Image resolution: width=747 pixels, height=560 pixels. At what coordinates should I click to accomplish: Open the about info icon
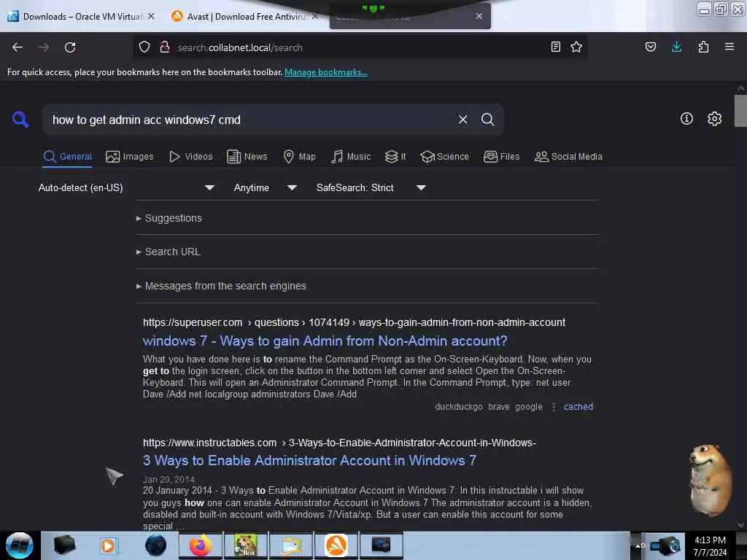click(686, 119)
